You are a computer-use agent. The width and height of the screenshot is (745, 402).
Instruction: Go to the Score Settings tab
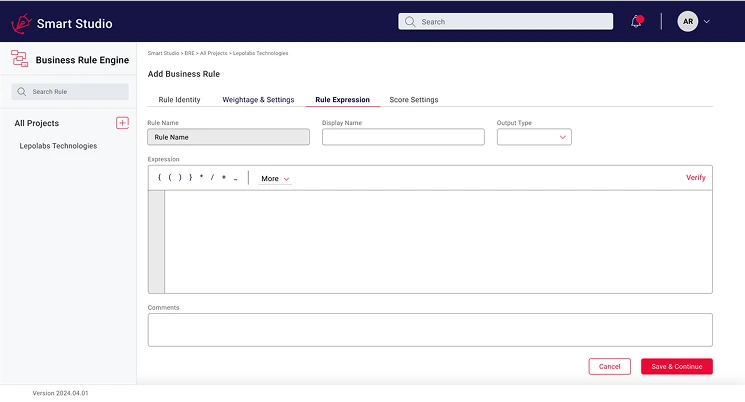point(414,100)
